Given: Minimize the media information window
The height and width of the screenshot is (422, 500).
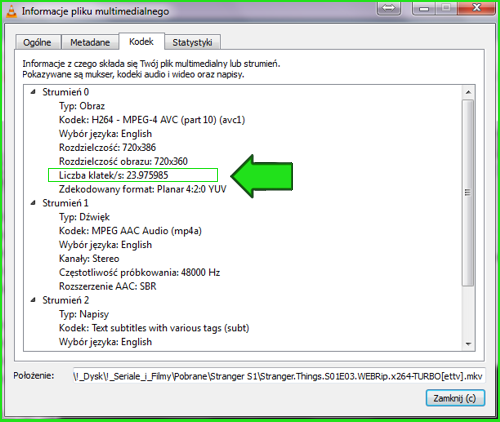Looking at the screenshot, I should pos(424,8).
